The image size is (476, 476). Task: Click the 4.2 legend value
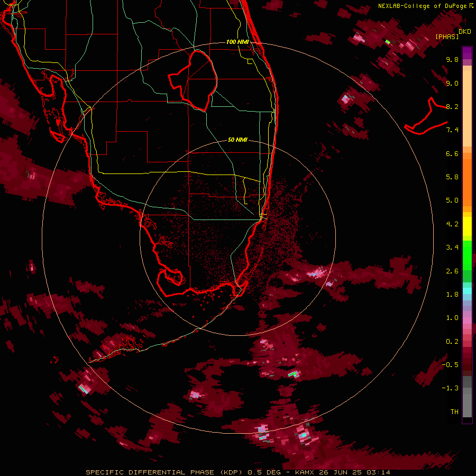pyautogui.click(x=452, y=224)
